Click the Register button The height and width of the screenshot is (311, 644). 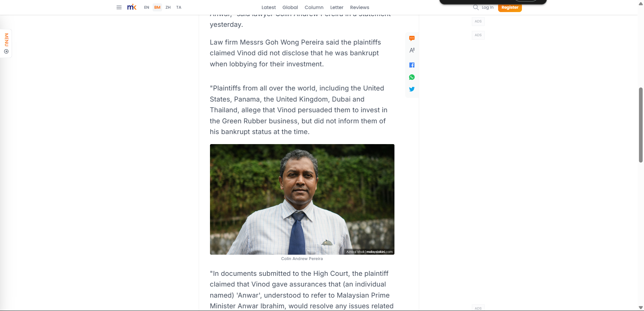510,7
